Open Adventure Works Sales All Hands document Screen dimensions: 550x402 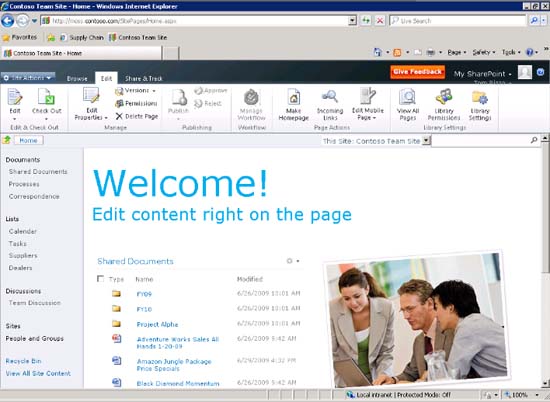tap(177, 343)
